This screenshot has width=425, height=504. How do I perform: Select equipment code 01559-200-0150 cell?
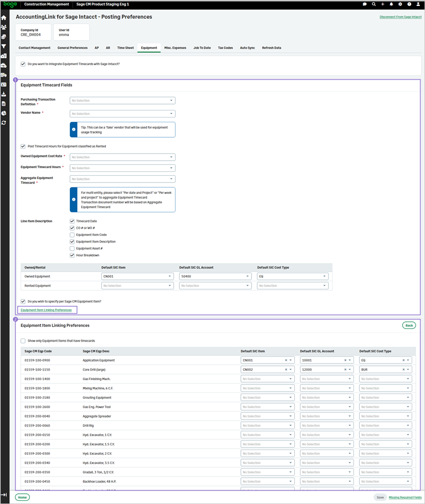(37, 435)
